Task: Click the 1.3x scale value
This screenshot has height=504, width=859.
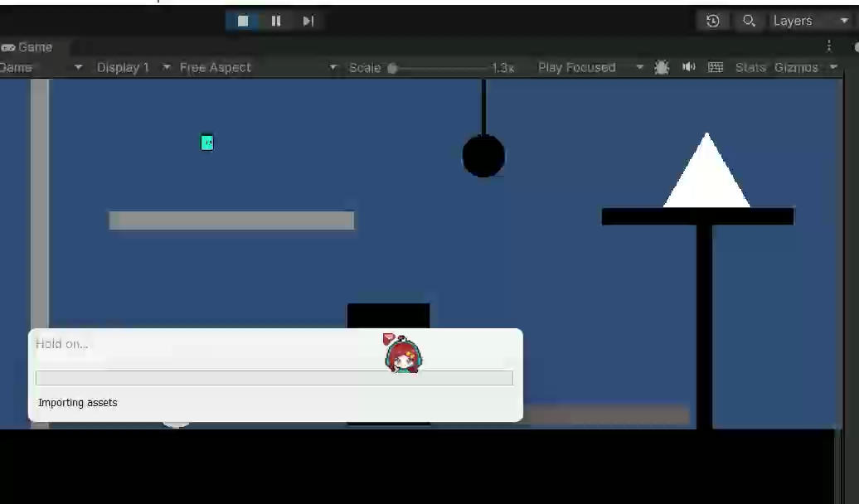Action: [x=502, y=68]
